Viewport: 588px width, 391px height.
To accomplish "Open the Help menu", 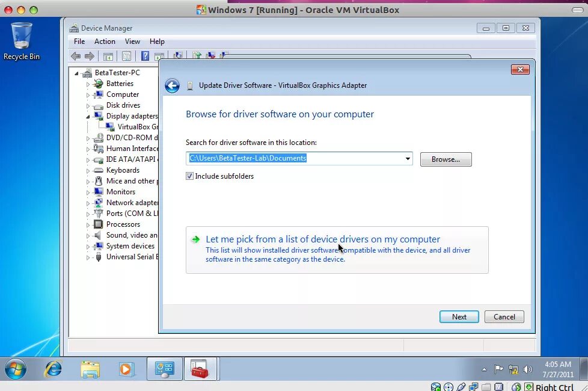I will click(157, 42).
